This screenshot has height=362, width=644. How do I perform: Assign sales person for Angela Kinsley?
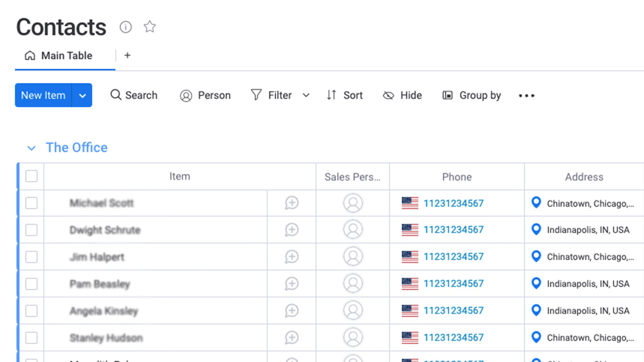353,311
